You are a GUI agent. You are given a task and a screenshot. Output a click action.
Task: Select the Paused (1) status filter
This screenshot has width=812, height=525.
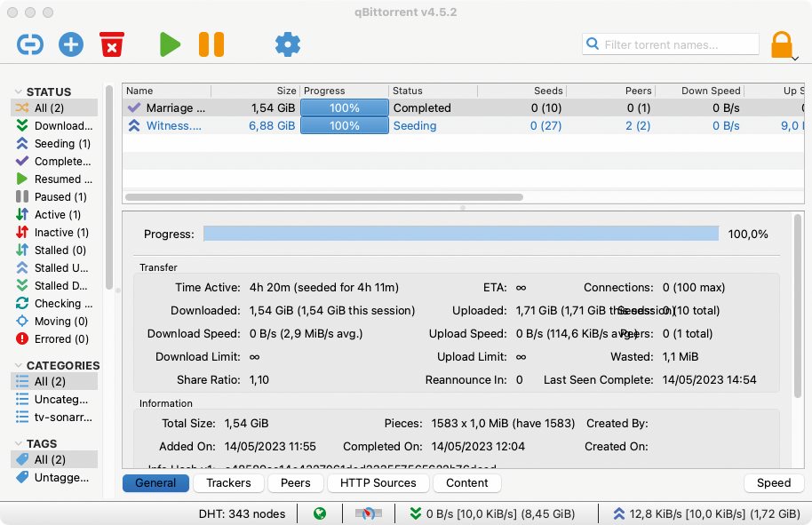click(54, 196)
